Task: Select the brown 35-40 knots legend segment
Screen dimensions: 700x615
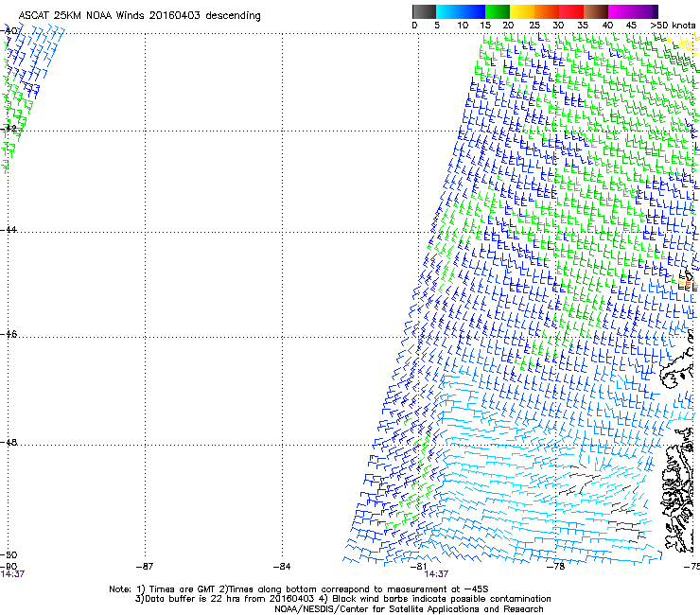Action: (x=596, y=11)
